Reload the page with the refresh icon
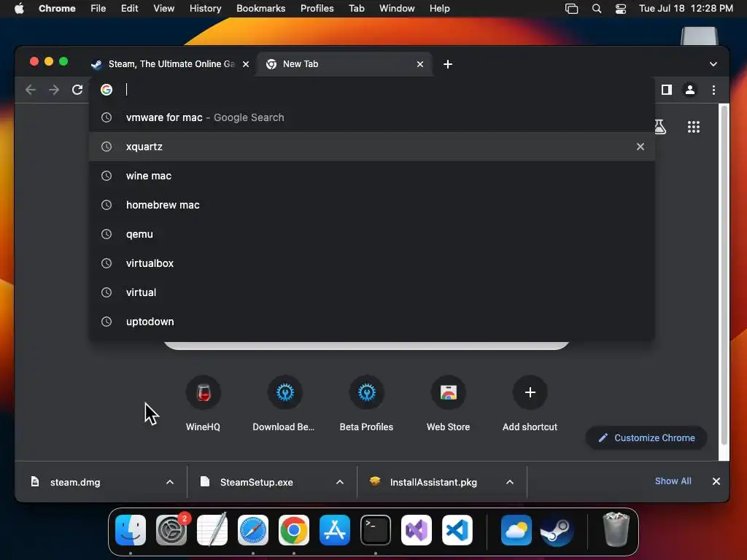Screen dimensions: 747x560 [x=77, y=90]
